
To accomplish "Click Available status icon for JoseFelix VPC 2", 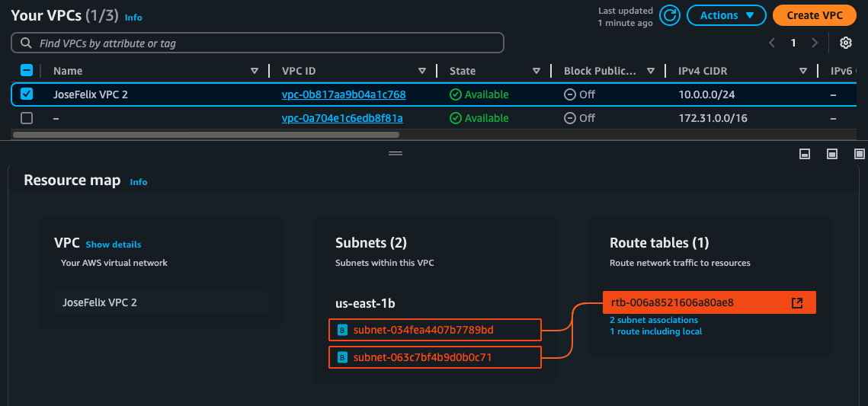I will click(455, 94).
